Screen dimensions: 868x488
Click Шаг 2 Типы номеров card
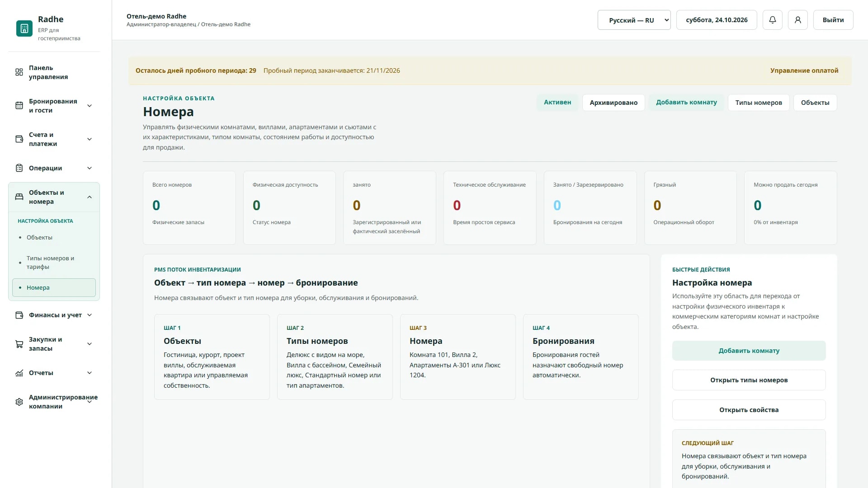(x=335, y=357)
